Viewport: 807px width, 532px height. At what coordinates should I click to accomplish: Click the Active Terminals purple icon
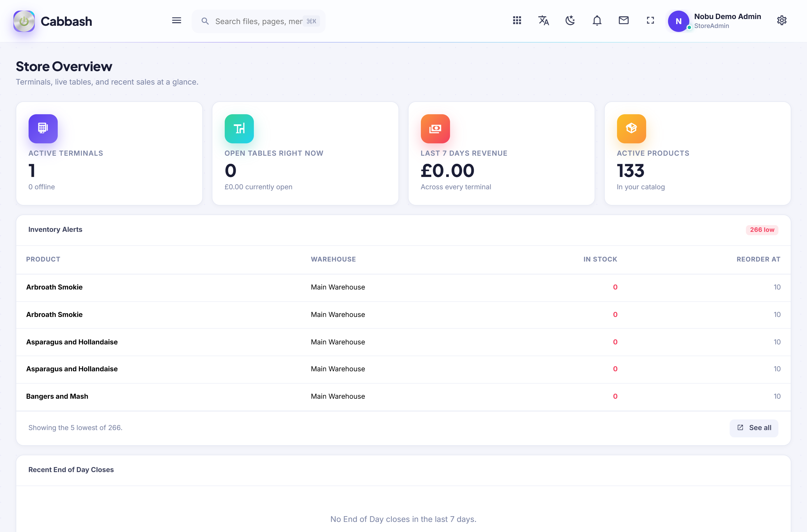click(x=43, y=129)
